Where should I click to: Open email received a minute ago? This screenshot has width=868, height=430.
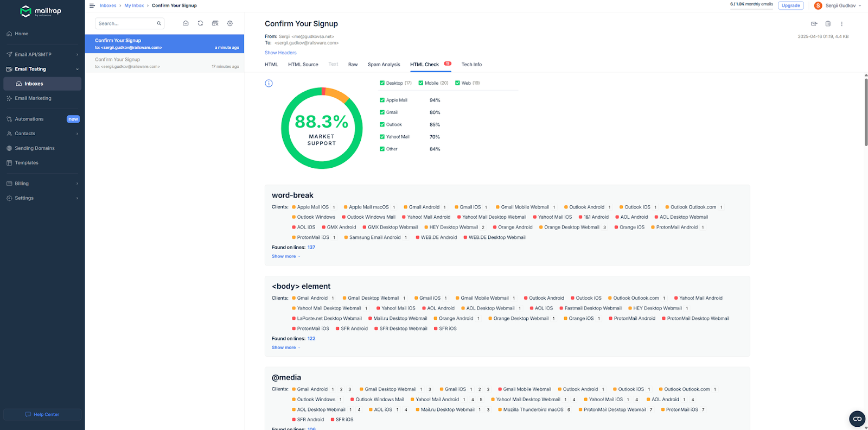164,44
